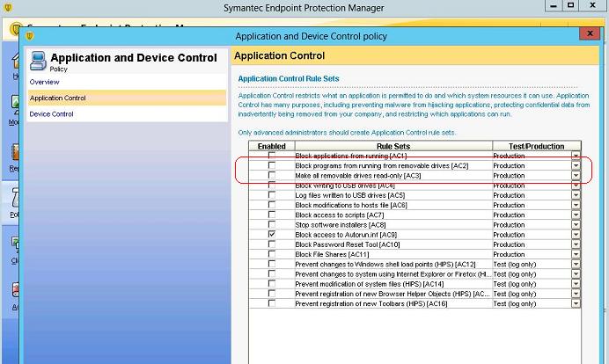Select the Stop software installers [AC8] rule text
The height and width of the screenshot is (364, 609).
click(341, 225)
